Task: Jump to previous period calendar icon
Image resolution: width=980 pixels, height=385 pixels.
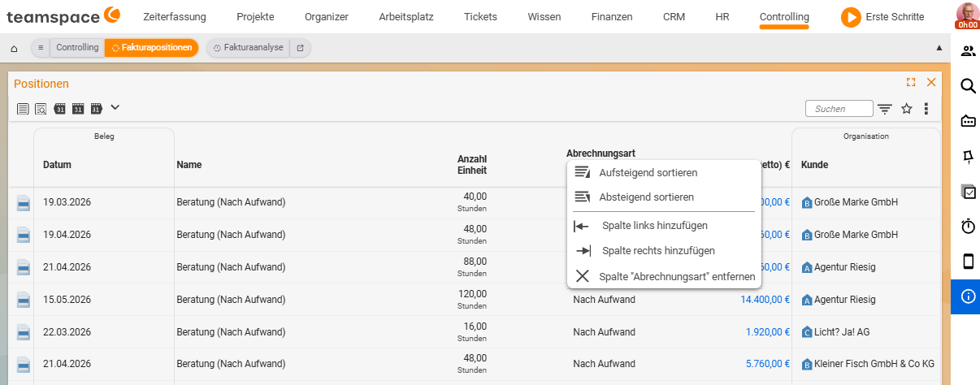Action: point(59,108)
